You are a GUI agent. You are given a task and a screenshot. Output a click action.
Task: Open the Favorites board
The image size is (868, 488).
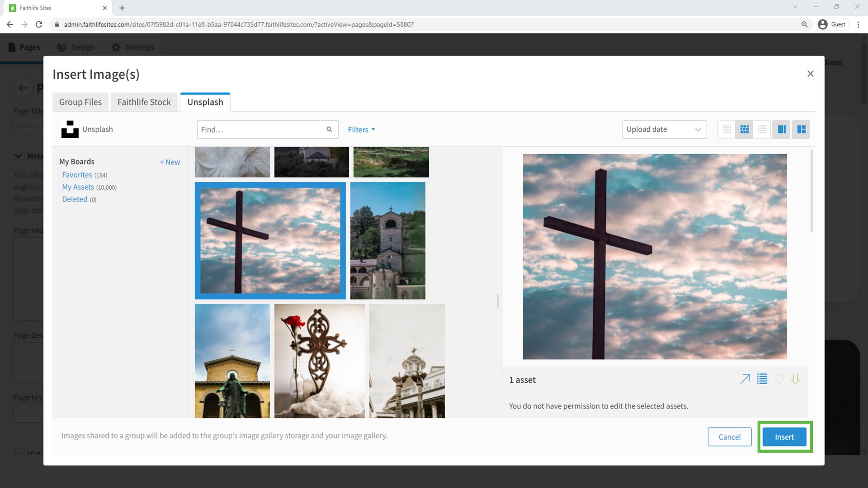pos(77,175)
